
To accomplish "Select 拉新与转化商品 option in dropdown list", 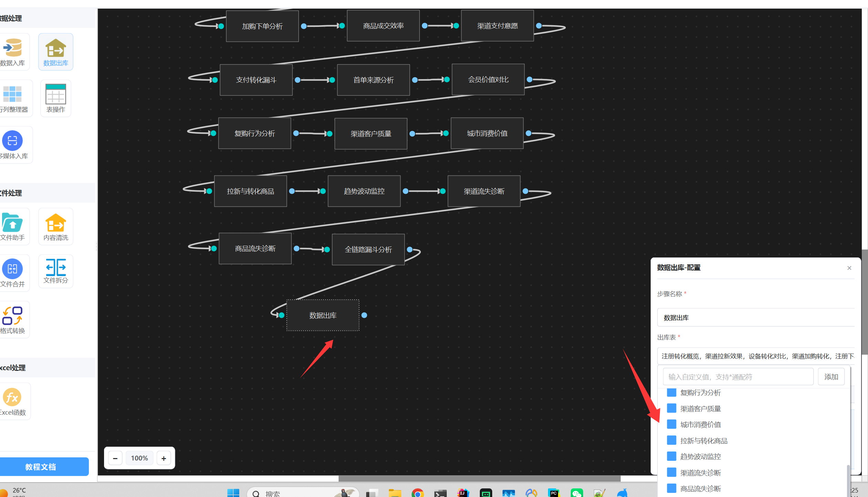I will point(703,440).
